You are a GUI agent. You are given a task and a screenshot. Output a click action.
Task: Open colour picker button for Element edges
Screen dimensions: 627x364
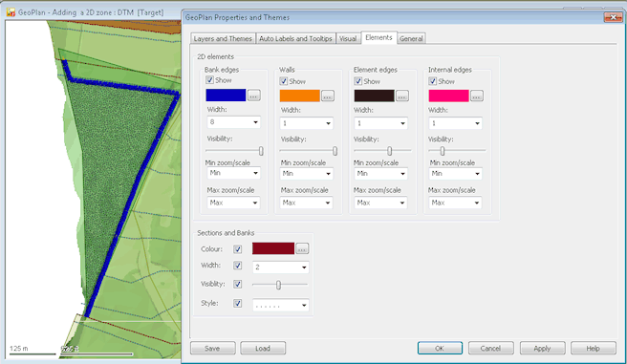[402, 96]
